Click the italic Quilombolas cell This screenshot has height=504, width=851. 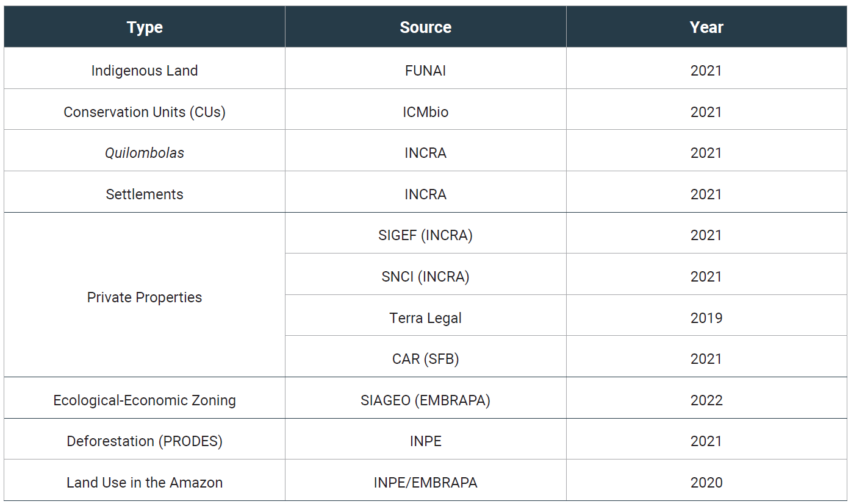click(145, 153)
